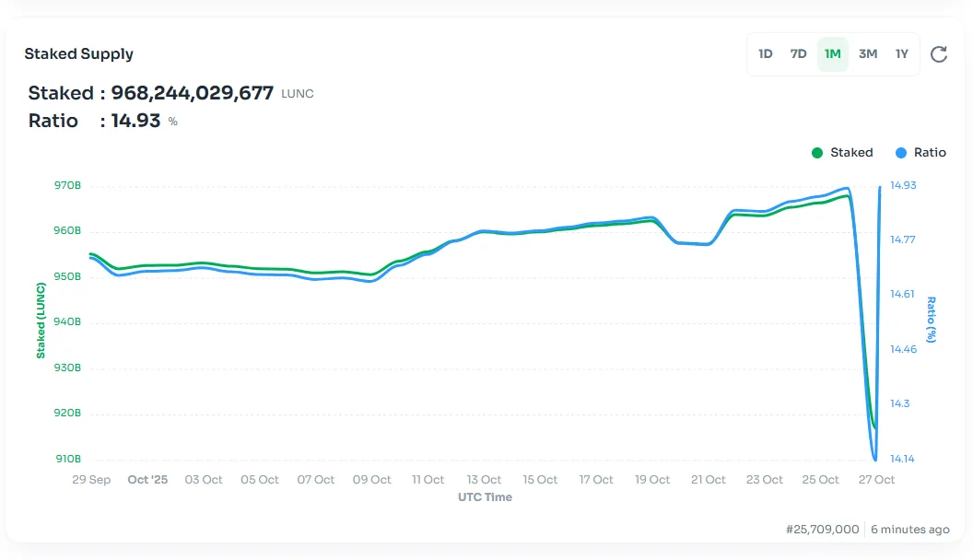
Task: Click the Staked Supply chart title
Action: 79,53
